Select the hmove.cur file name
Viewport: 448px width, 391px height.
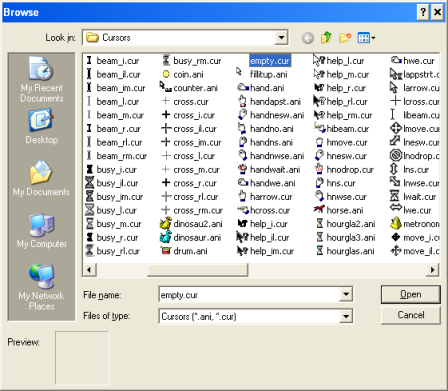[347, 142]
